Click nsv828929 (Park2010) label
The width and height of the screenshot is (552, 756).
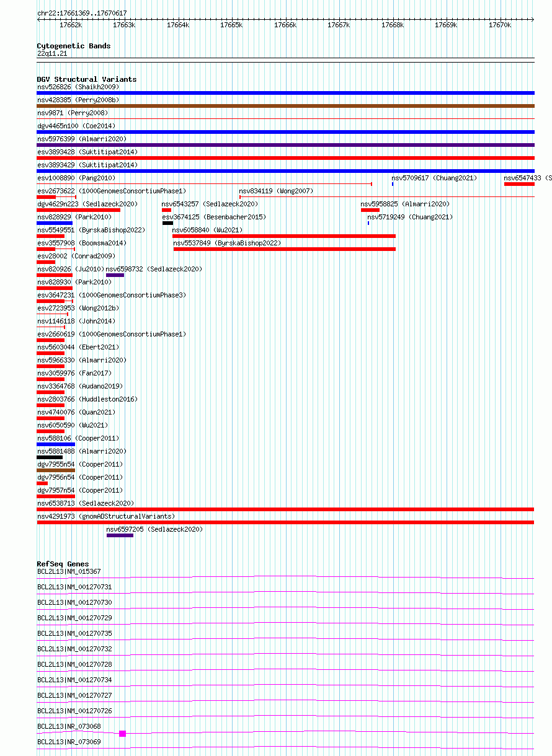point(74,217)
